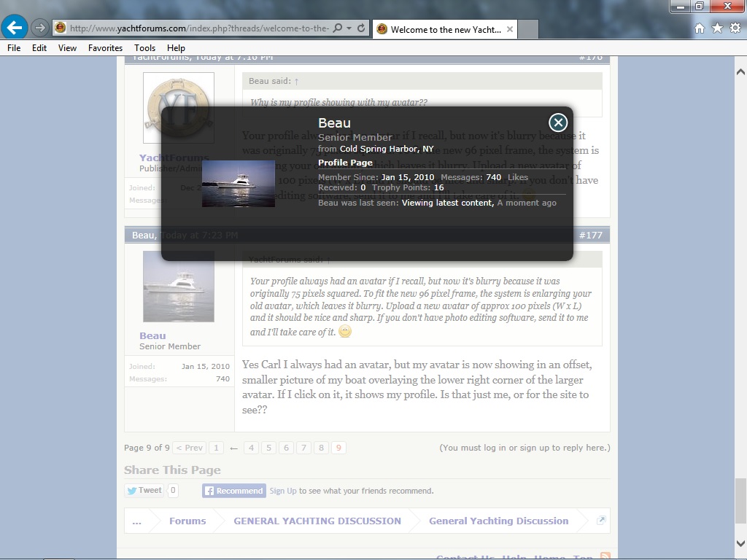Open the Help menu
This screenshot has height=560, width=747.
tap(176, 48)
